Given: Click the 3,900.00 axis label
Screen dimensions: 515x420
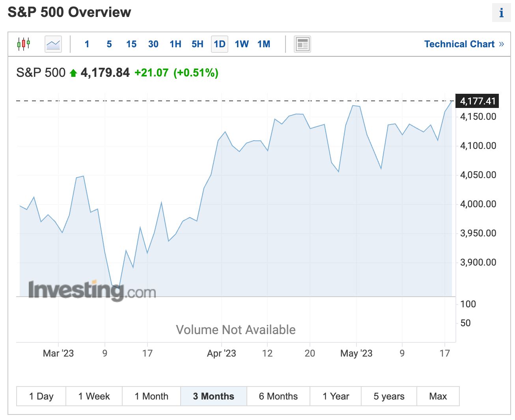Looking at the screenshot, I should pyautogui.click(x=478, y=262).
